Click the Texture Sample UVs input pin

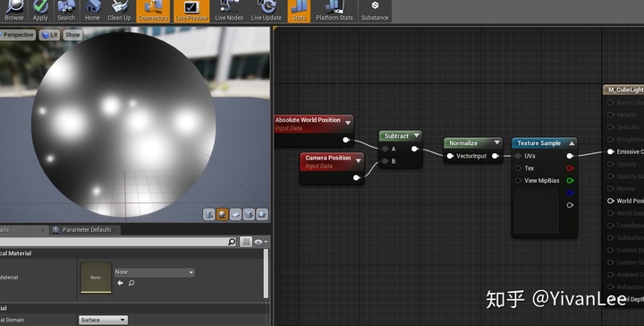(x=518, y=156)
